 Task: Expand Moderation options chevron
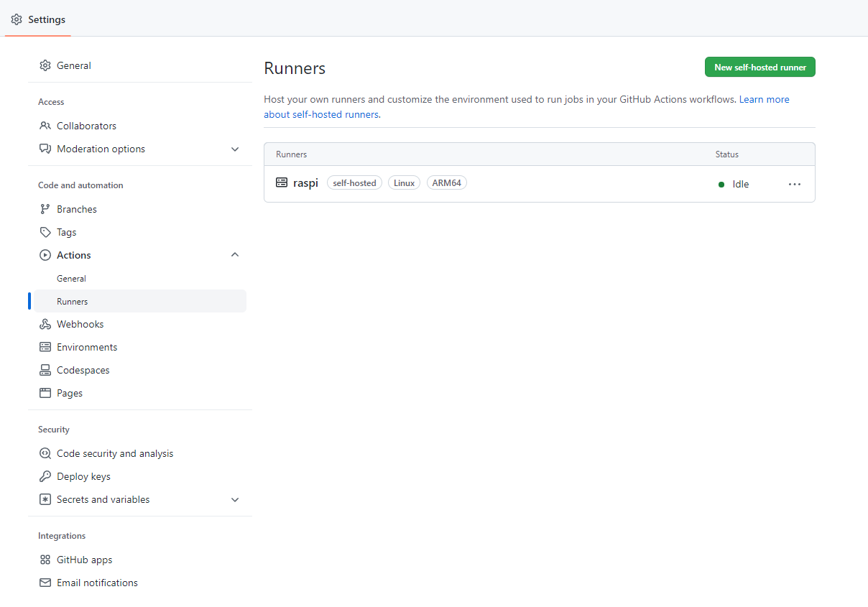(235, 149)
